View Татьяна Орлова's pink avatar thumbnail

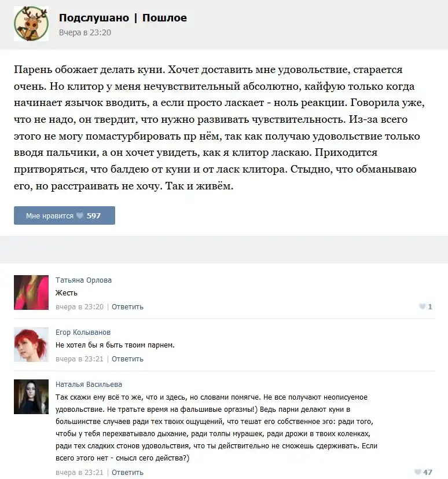(x=31, y=292)
